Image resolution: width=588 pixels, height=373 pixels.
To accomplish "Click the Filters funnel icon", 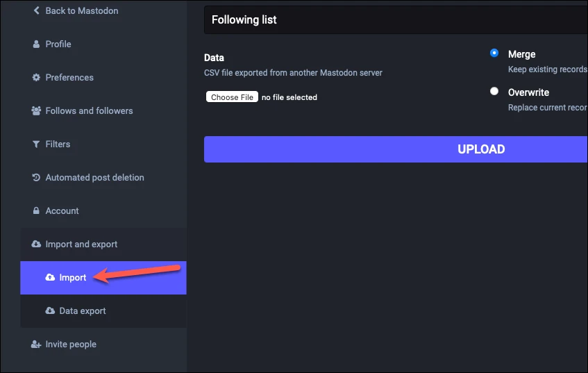I will pos(36,144).
